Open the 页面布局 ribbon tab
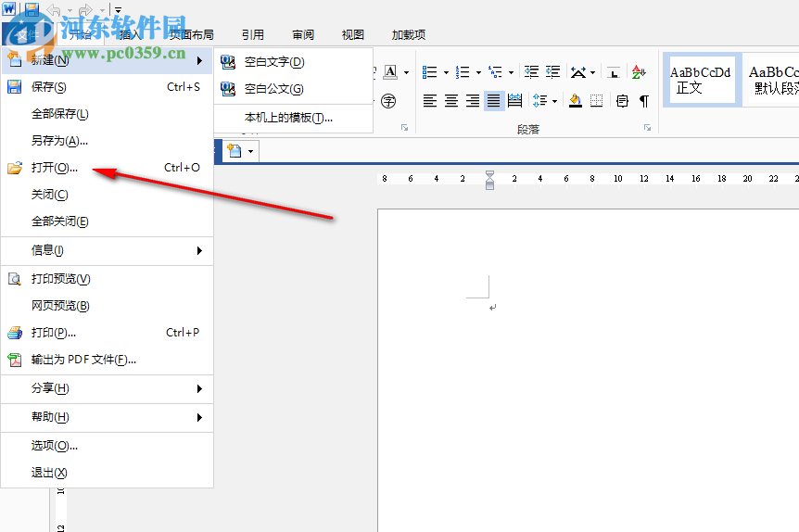Image resolution: width=799 pixels, height=532 pixels. [x=192, y=34]
